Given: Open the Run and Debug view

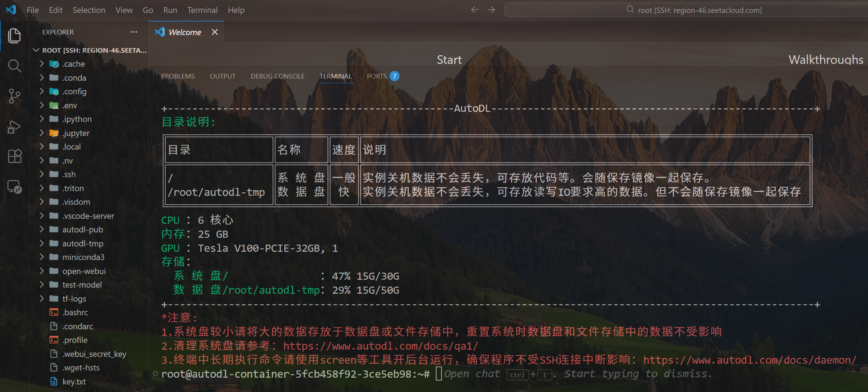Looking at the screenshot, I should [x=14, y=127].
